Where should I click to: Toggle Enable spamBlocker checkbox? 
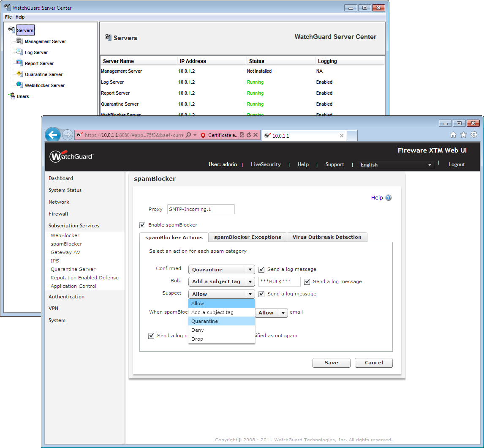tap(142, 225)
